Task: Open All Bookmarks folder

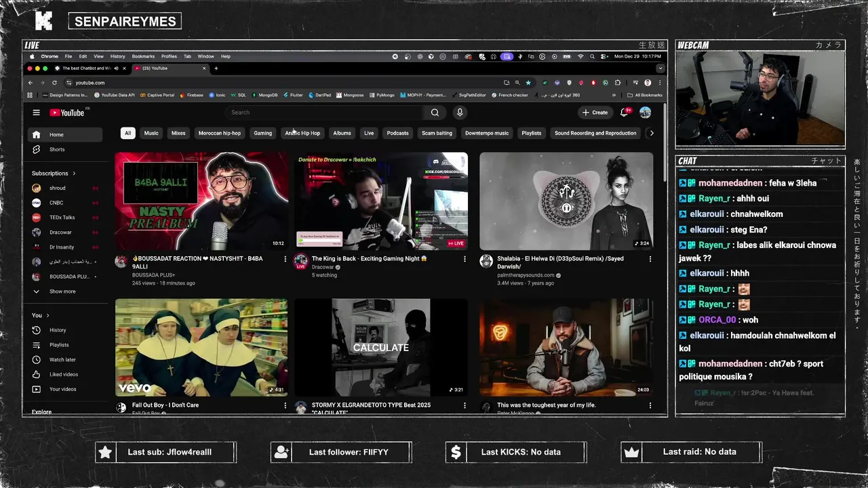Action: point(644,95)
